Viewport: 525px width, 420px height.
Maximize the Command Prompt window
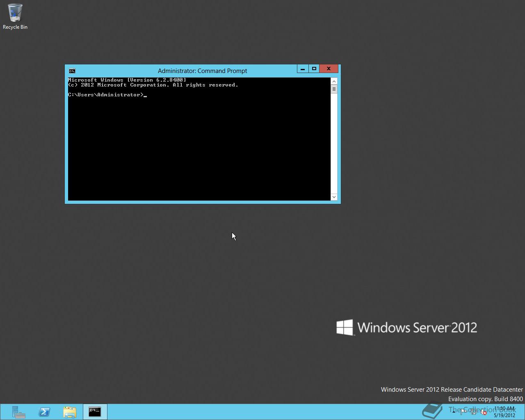(x=314, y=69)
